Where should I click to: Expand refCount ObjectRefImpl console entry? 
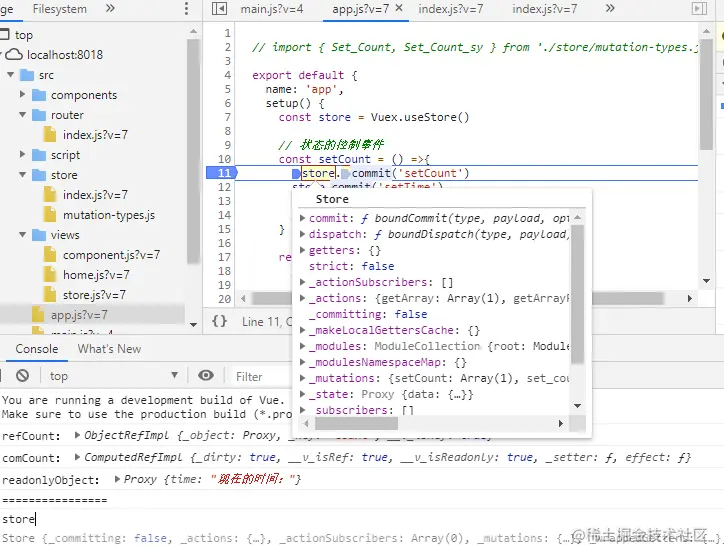click(77, 435)
